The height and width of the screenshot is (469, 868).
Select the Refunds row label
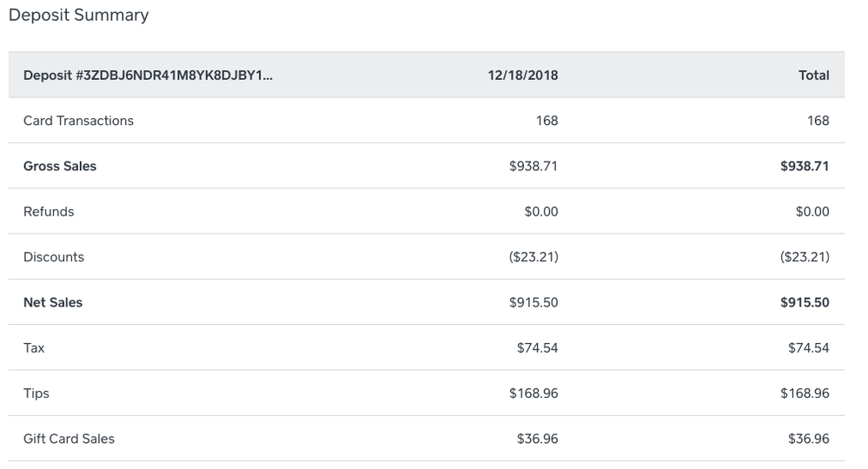point(49,212)
